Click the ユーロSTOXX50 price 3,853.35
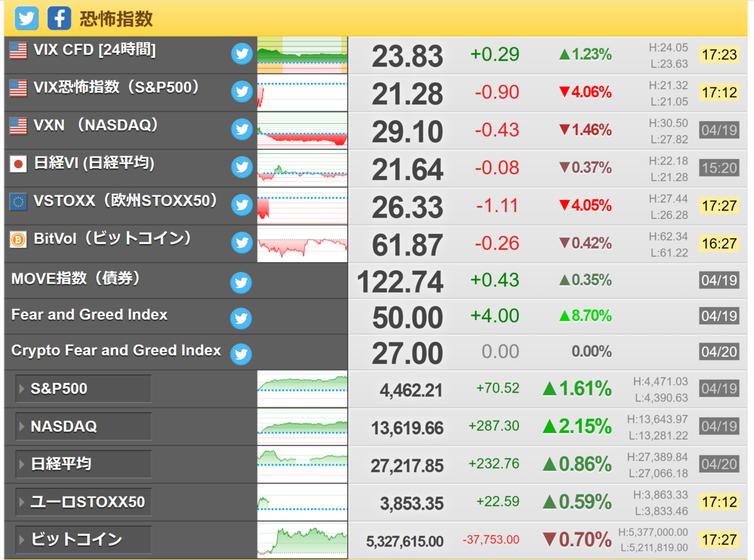The width and height of the screenshot is (754, 560). click(412, 503)
